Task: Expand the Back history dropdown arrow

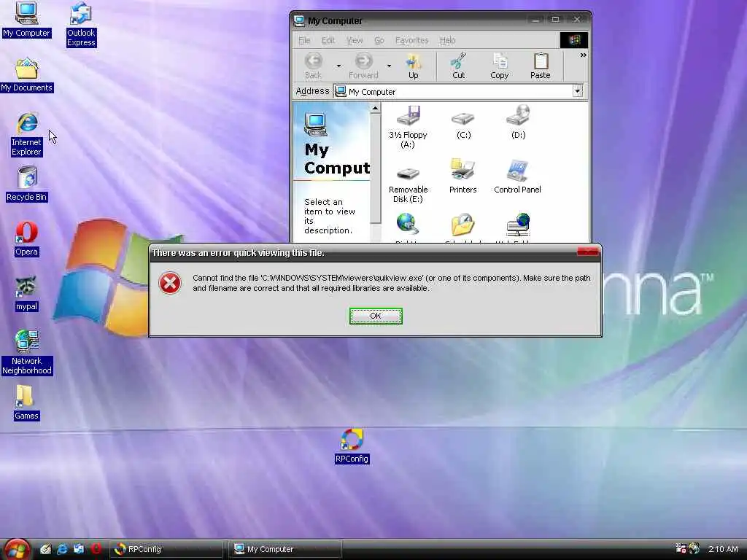Action: 338,66
